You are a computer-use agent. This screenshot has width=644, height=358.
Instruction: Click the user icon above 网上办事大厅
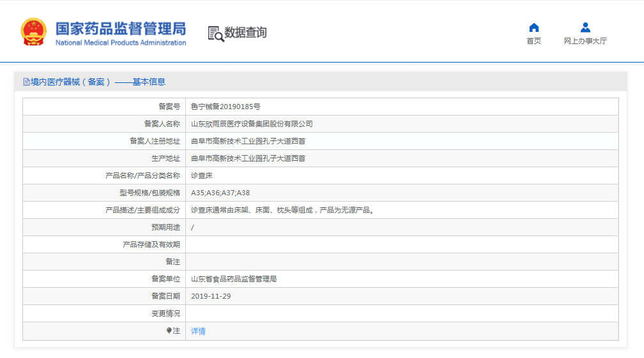point(585,27)
